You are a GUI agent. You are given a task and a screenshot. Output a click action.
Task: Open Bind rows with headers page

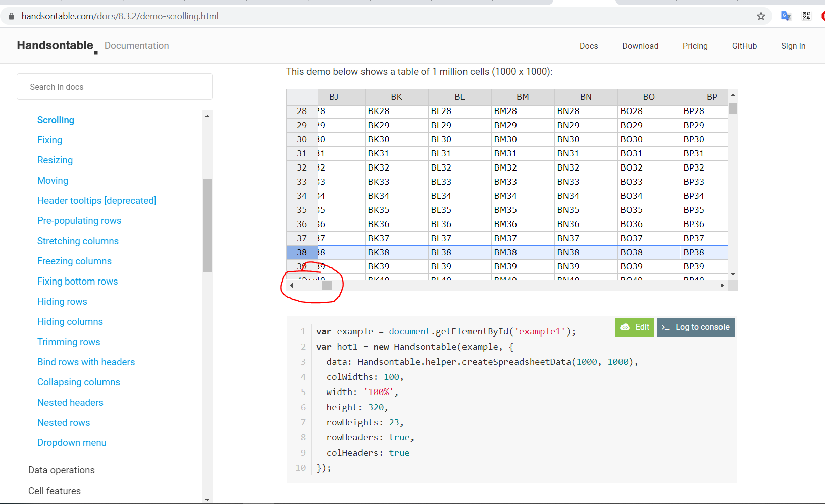[86, 362]
